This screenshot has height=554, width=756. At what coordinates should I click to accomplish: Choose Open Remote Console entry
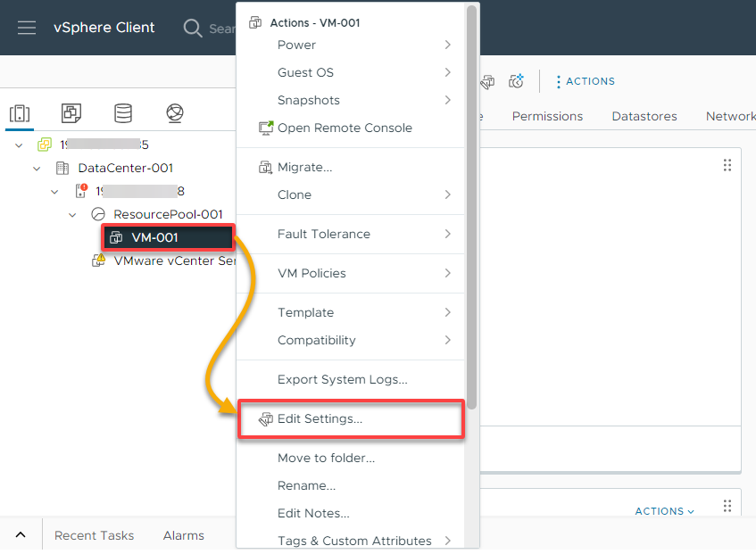tap(351, 128)
